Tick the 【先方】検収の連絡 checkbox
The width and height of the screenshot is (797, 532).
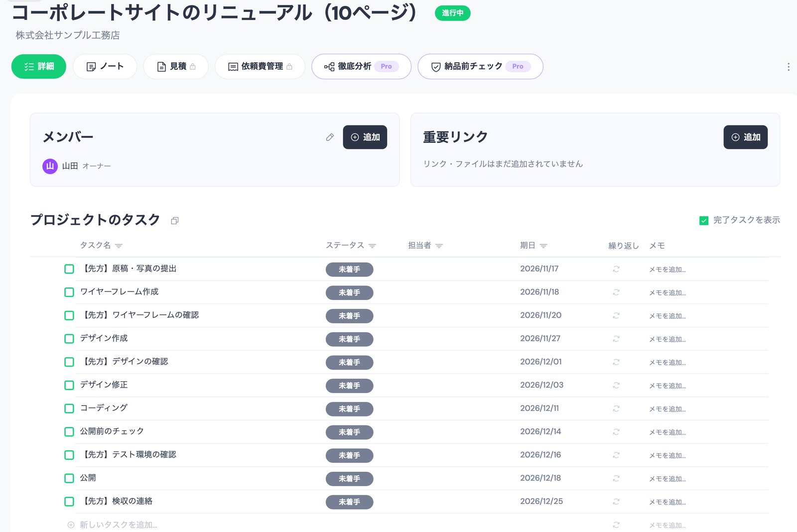[x=69, y=502]
